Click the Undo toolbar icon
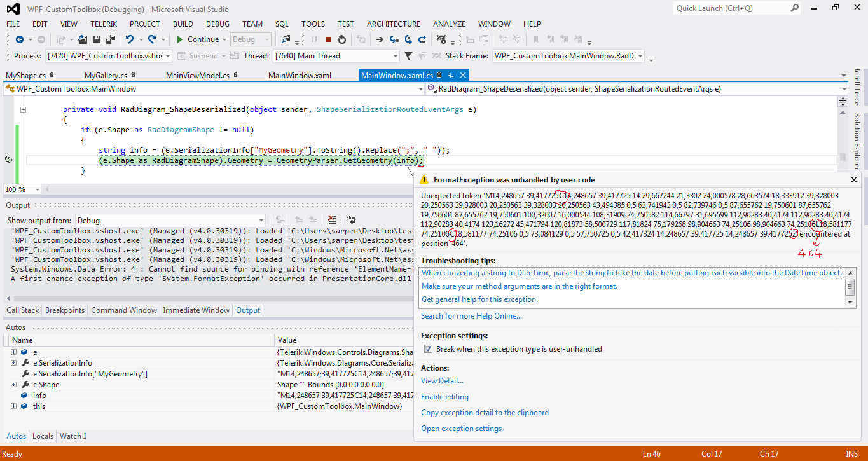 coord(130,39)
